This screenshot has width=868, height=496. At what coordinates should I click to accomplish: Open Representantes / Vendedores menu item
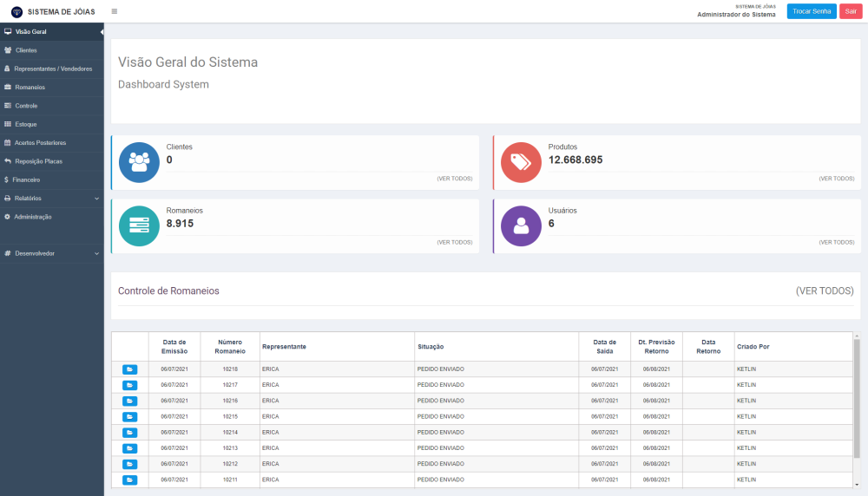(x=52, y=69)
